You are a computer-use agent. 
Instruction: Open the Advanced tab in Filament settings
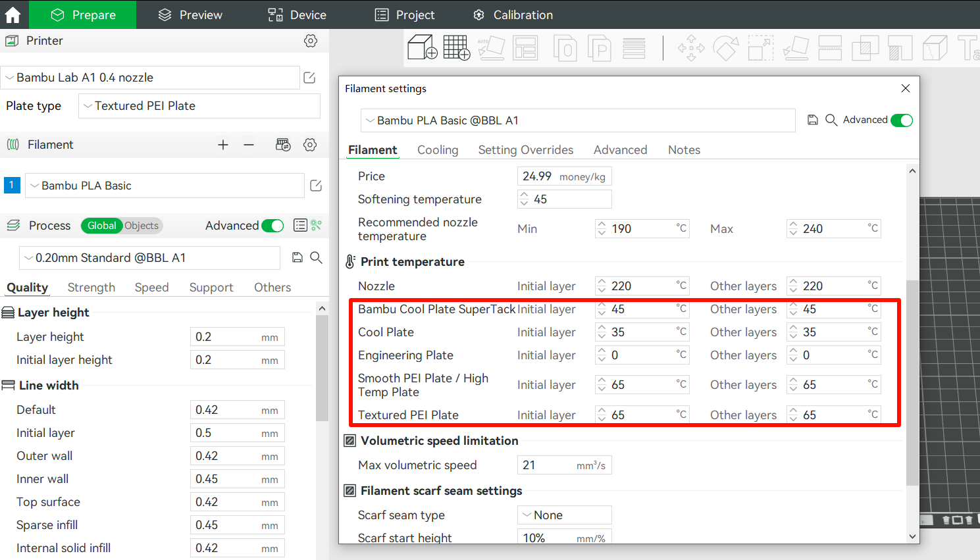click(x=621, y=150)
